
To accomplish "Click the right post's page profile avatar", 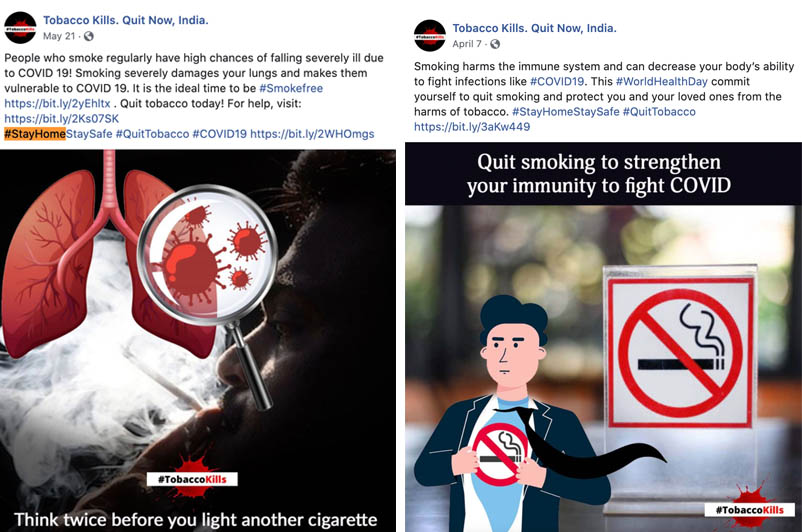I will click(x=430, y=36).
